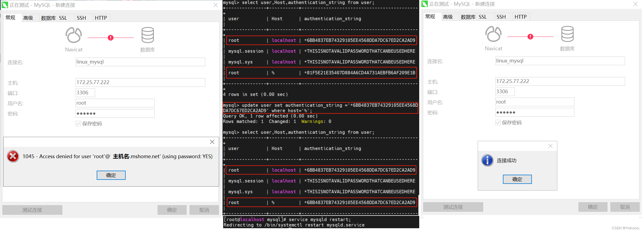
Task: Click bottom 确定 button in left window
Action: [172, 210]
